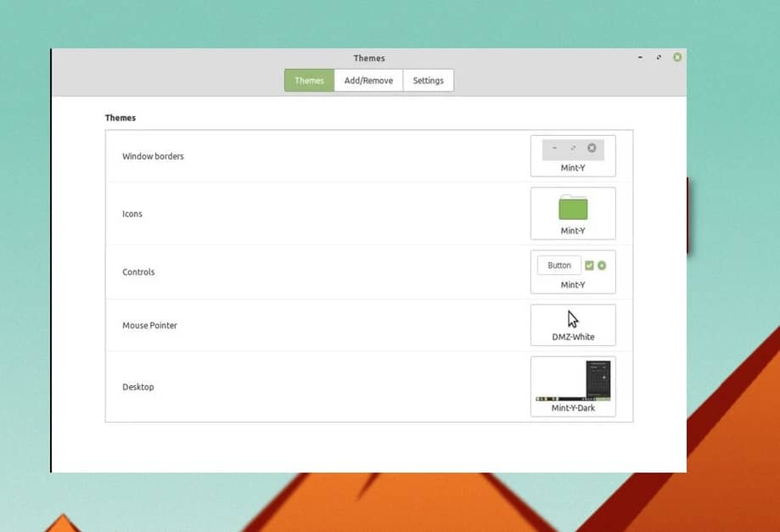This screenshot has height=532, width=780.
Task: Click the Mint-Y label under Controls preview
Action: (573, 285)
